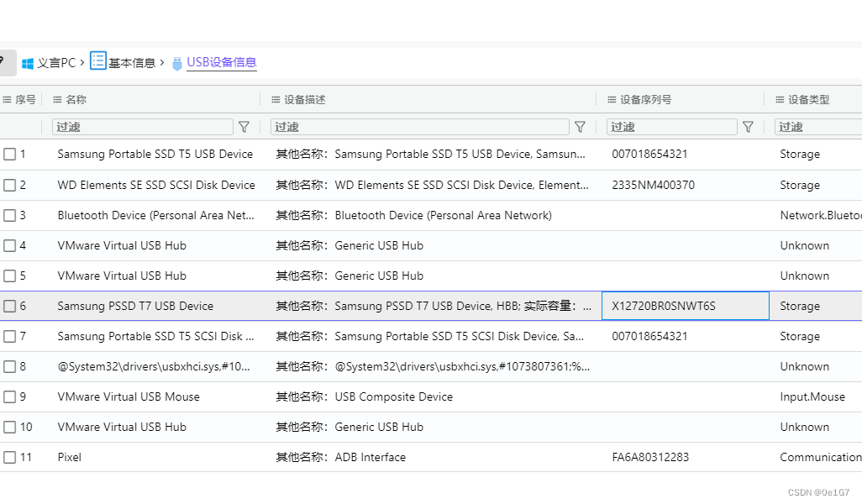Viewport: 862px width, 504px height.
Task: Open the USB设备信息 breadcrumb link
Action: 222,62
